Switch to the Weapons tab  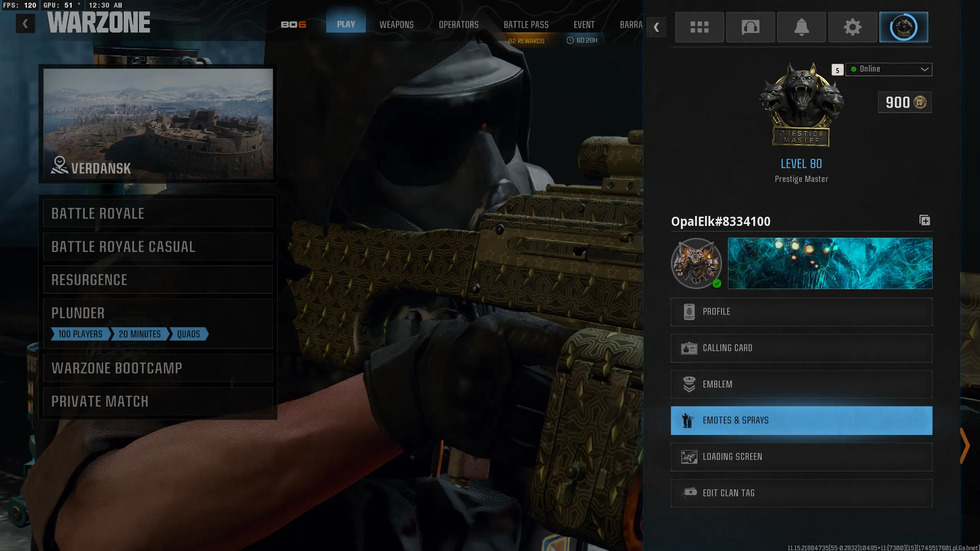point(396,25)
